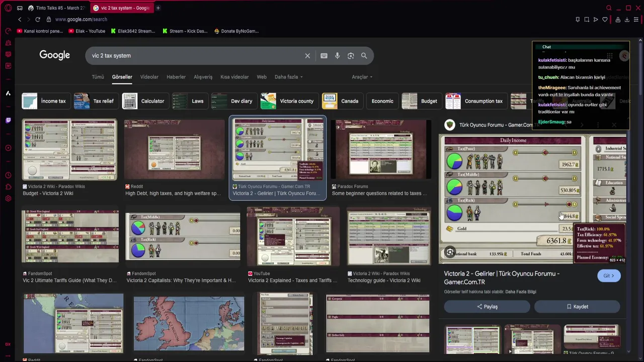The image size is (644, 362).
Task: Click the Kaydet save button
Action: click(577, 307)
